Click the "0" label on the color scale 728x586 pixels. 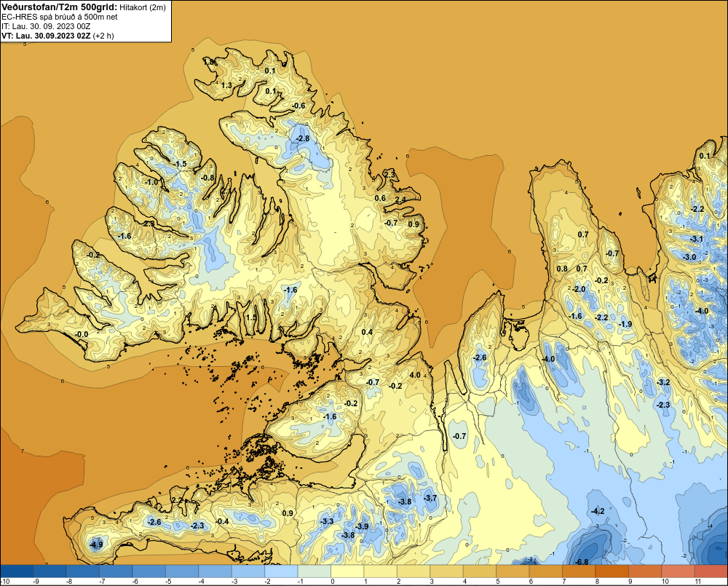tap(332, 582)
